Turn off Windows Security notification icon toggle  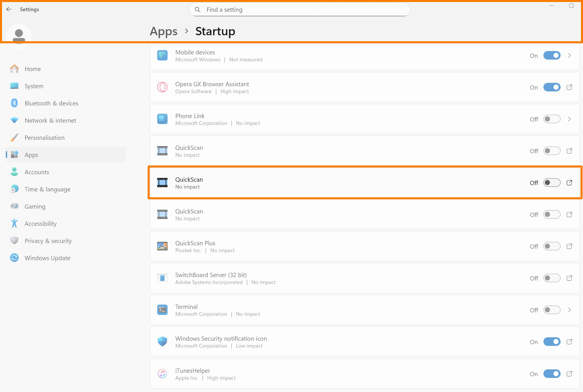pos(552,342)
